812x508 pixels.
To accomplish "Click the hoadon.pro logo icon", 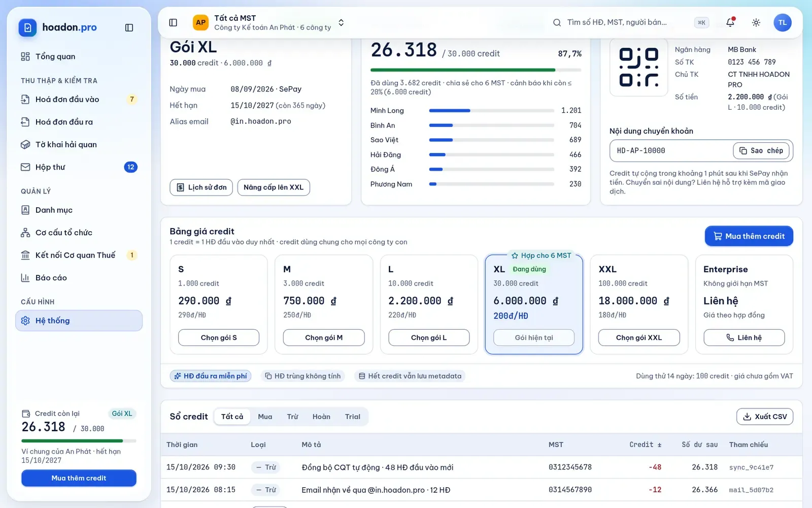I will pyautogui.click(x=27, y=27).
